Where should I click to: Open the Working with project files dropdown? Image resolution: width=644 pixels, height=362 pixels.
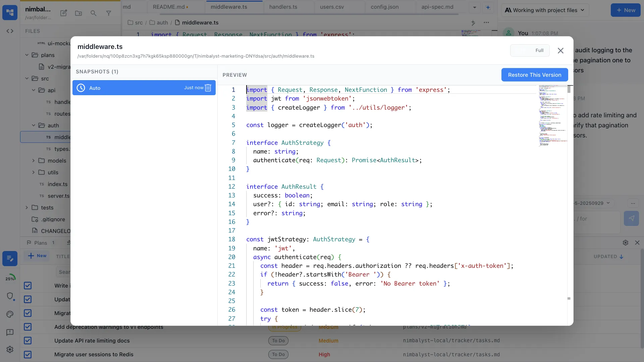pos(544,10)
